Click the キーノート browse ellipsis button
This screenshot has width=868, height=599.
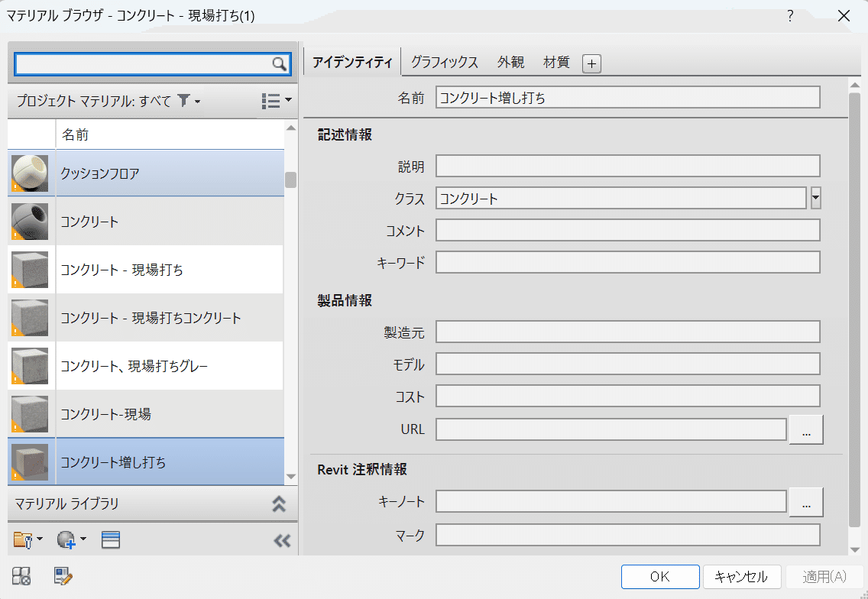(806, 501)
